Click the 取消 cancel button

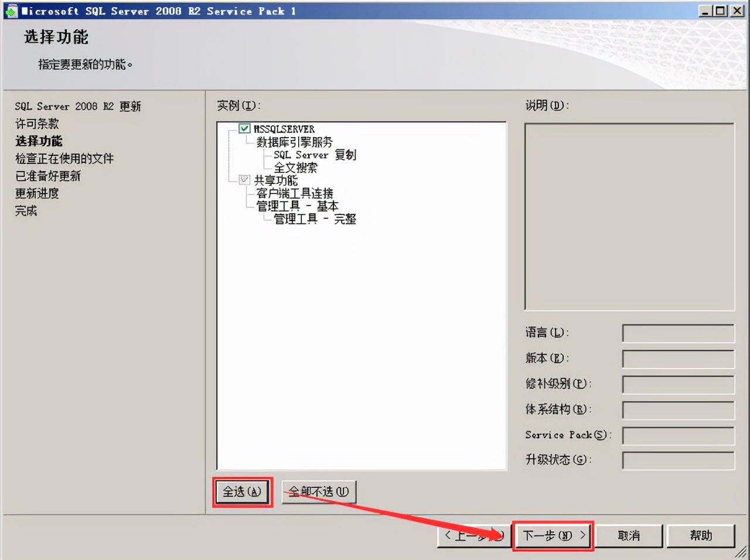[629, 535]
